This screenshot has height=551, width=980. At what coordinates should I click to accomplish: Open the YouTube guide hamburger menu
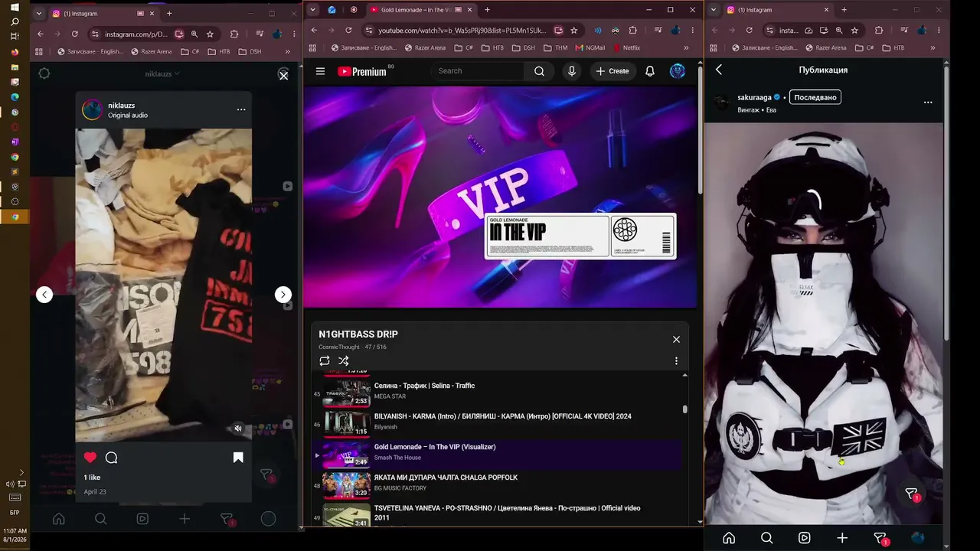click(320, 71)
